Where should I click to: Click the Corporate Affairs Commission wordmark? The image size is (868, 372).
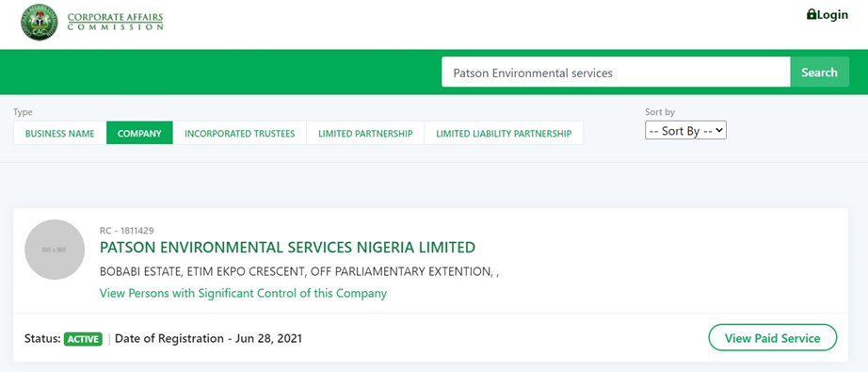115,21
